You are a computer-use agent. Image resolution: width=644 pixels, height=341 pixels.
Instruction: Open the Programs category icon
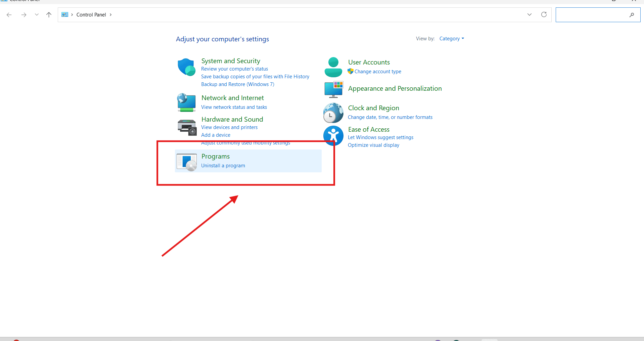(x=187, y=162)
